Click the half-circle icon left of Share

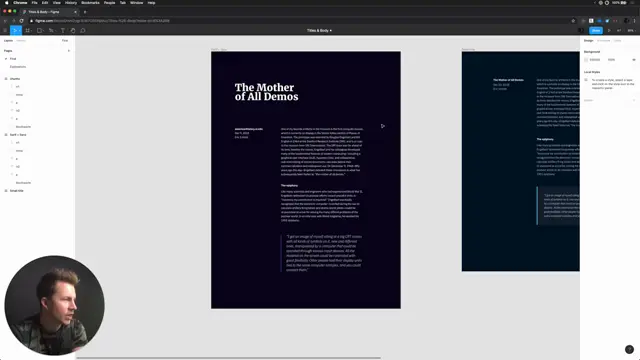[x=581, y=30]
